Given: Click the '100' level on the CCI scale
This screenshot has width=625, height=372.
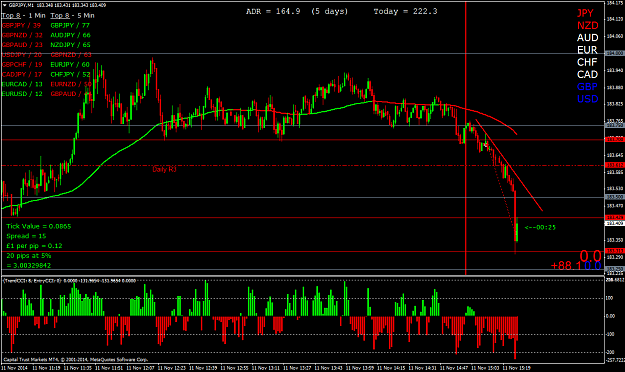Looking at the screenshot, I should 609,298.
